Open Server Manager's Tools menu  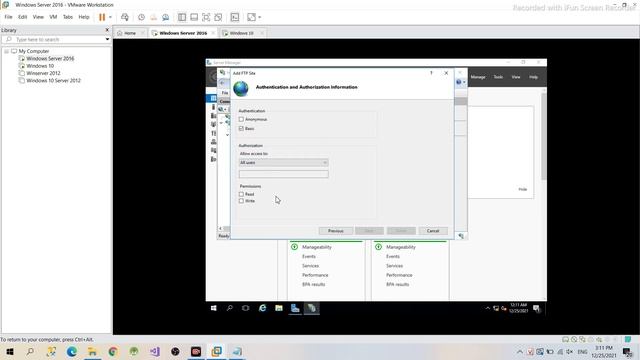498,77
